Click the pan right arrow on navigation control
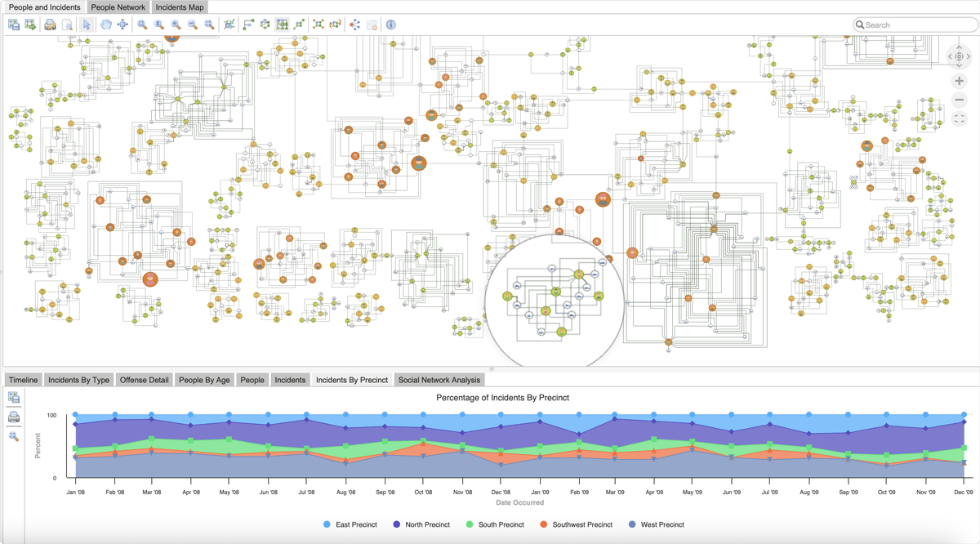980x544 pixels. [x=969, y=56]
